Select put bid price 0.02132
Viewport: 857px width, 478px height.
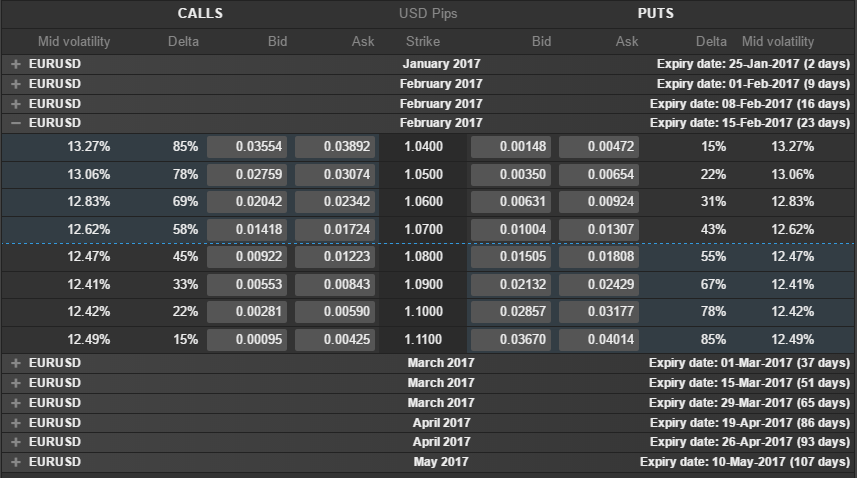point(511,285)
